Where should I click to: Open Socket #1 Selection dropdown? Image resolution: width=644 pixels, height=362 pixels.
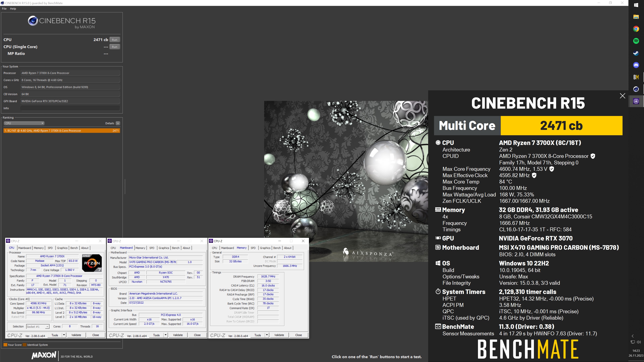pos(38,326)
